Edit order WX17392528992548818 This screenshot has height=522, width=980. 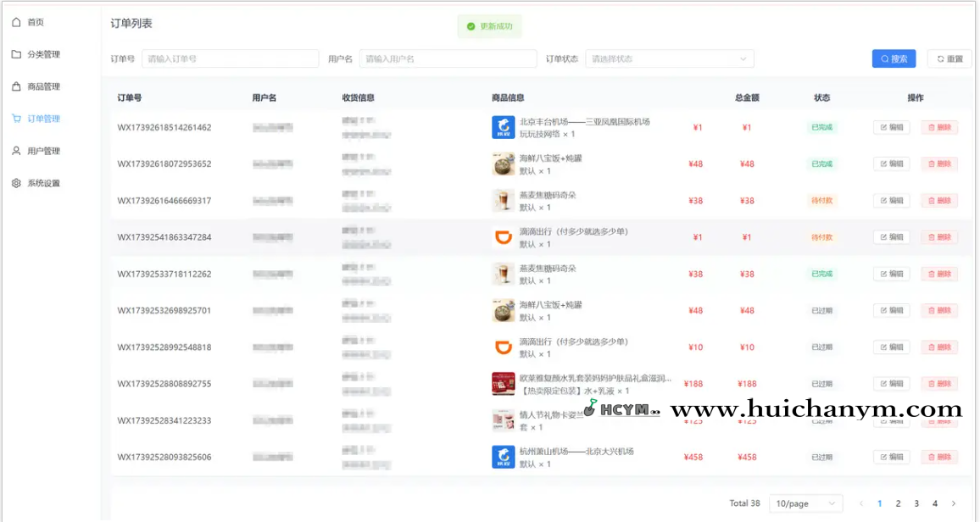891,347
